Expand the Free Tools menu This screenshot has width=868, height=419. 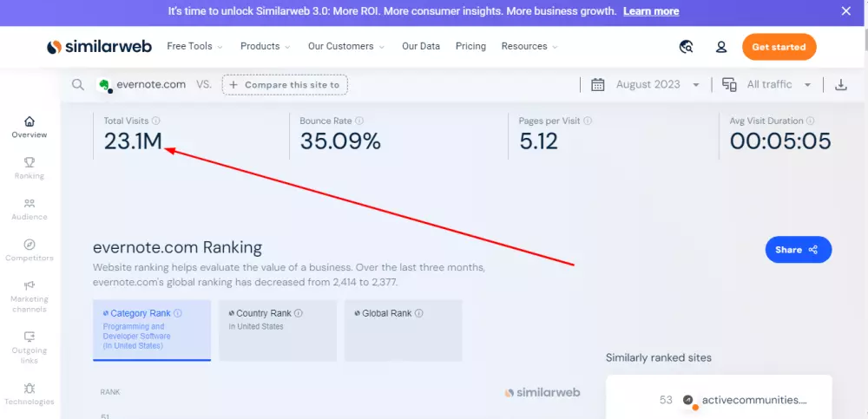(x=194, y=47)
